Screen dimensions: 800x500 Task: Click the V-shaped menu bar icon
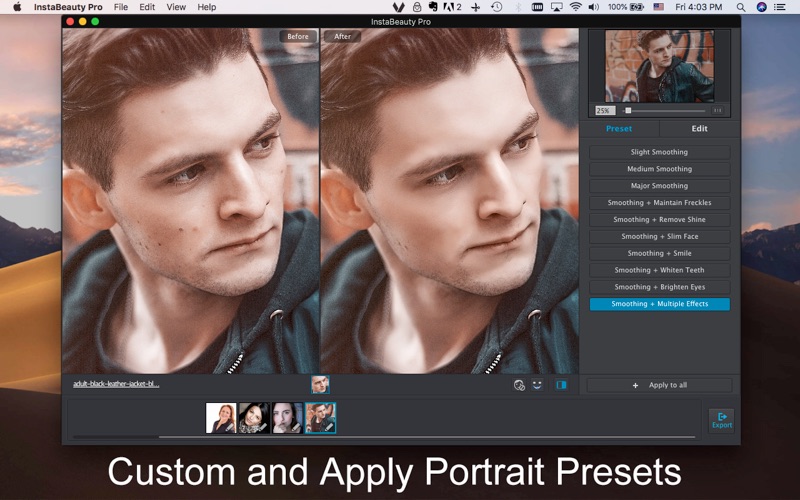click(x=398, y=7)
